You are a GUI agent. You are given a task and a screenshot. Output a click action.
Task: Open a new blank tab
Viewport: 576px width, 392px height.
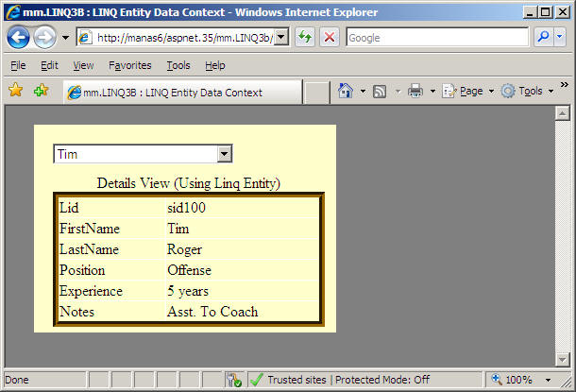(316, 93)
